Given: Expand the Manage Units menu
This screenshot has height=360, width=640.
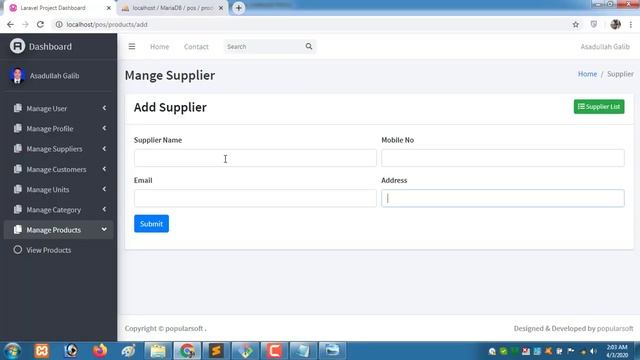Looking at the screenshot, I should tap(104, 189).
